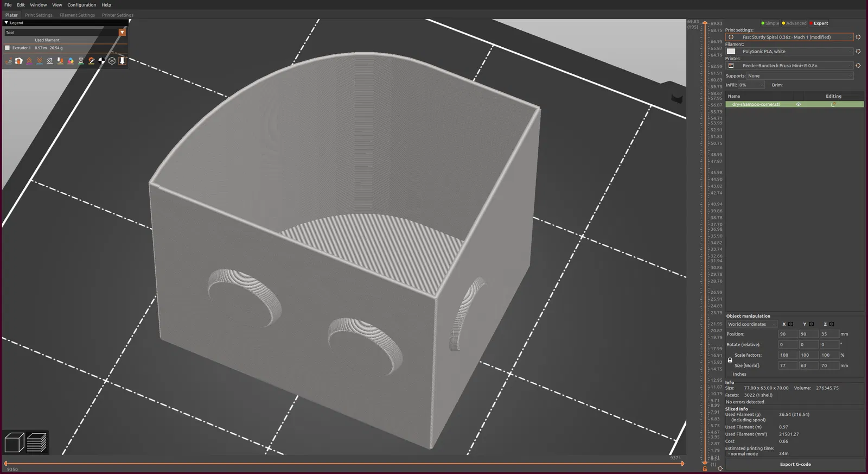Screen dimensions: 868x474
Task: Click Rotate Z input field
Action: click(x=829, y=344)
